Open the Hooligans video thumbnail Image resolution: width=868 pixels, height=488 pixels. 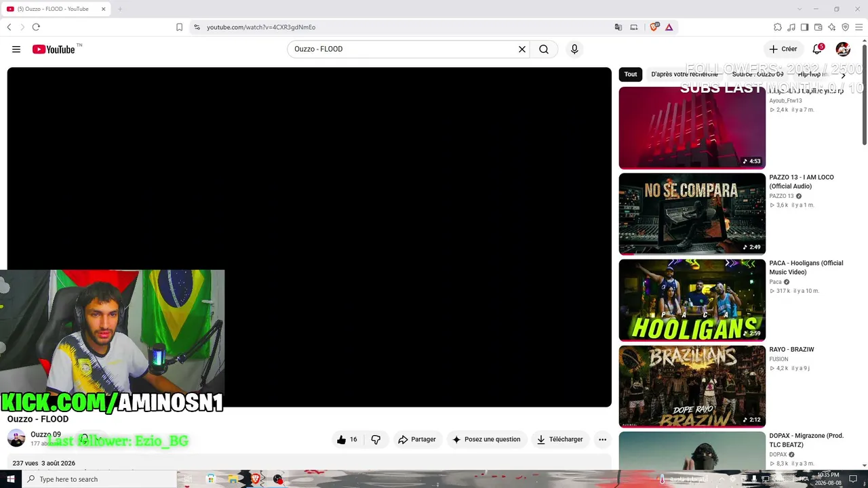(x=692, y=300)
